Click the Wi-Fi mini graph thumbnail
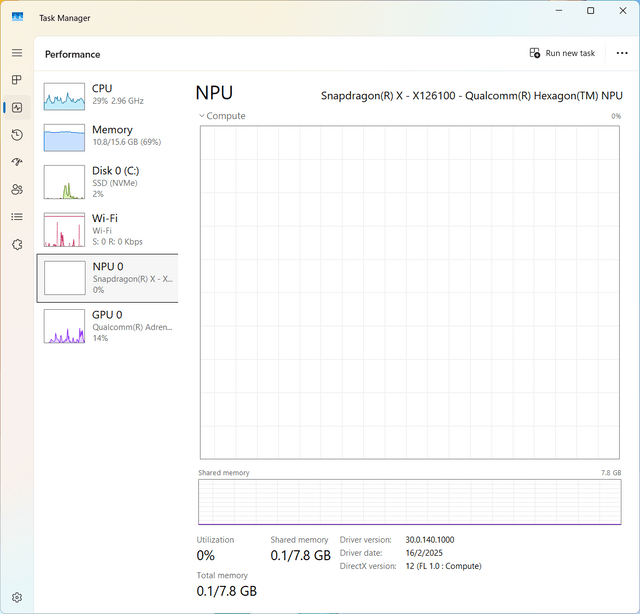 pyautogui.click(x=64, y=229)
